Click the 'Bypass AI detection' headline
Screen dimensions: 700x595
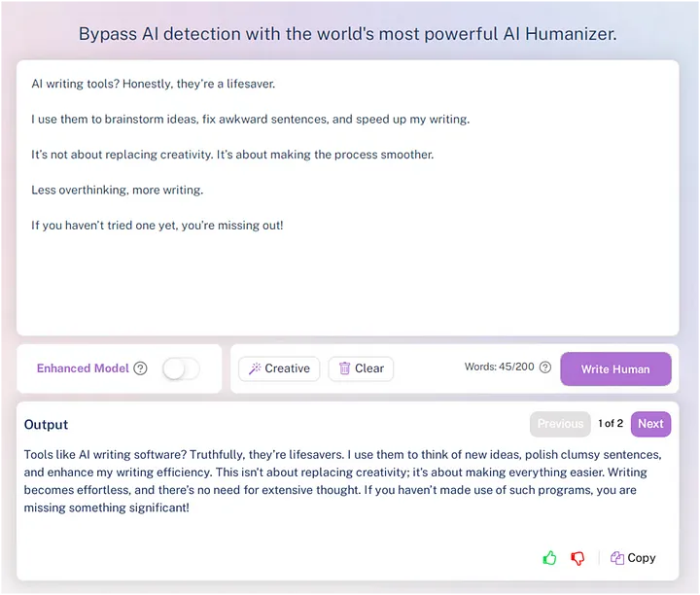[348, 34]
